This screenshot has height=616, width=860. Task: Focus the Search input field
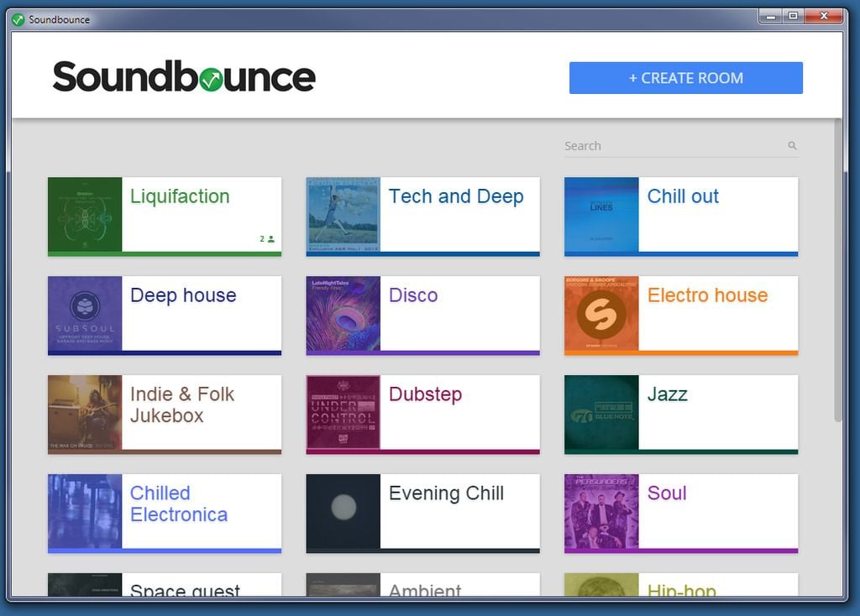(x=681, y=146)
